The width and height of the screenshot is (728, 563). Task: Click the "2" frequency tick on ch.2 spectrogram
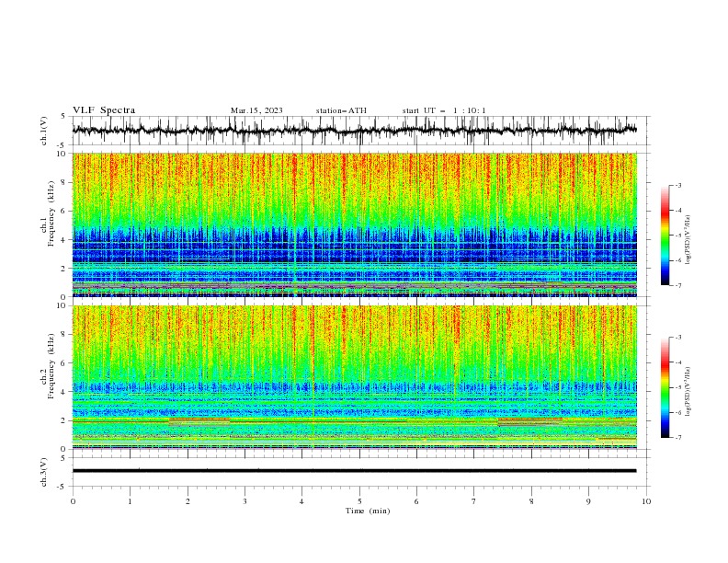(63, 420)
